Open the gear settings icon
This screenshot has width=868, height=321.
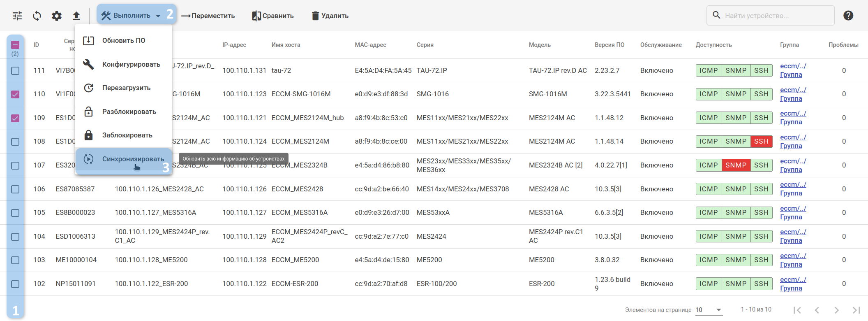pos(57,16)
